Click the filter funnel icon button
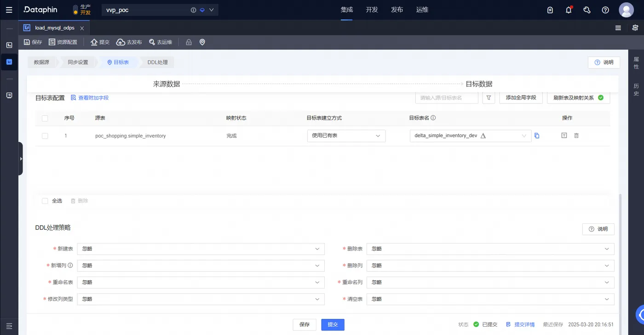644x335 pixels. 489,98
